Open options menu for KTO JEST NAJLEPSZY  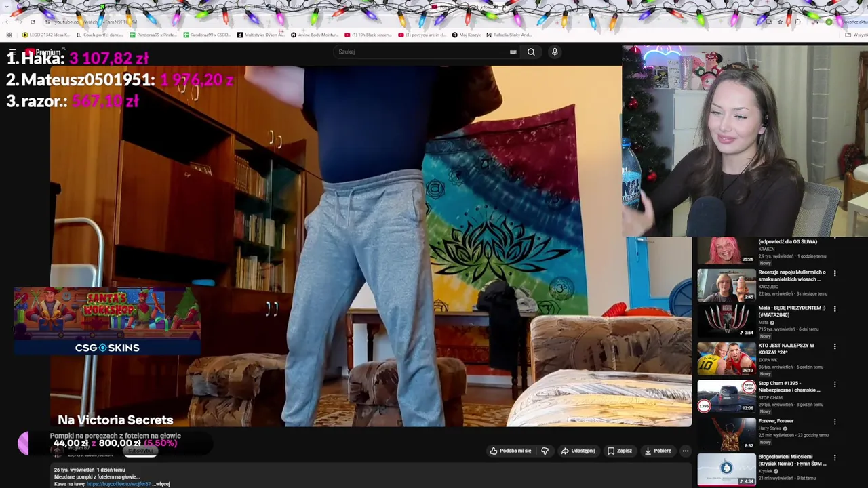[835, 346]
